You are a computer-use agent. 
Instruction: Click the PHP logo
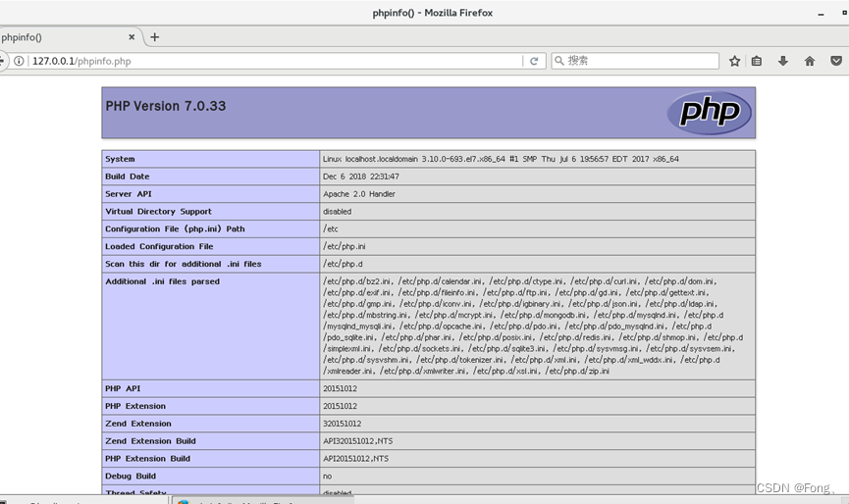709,112
